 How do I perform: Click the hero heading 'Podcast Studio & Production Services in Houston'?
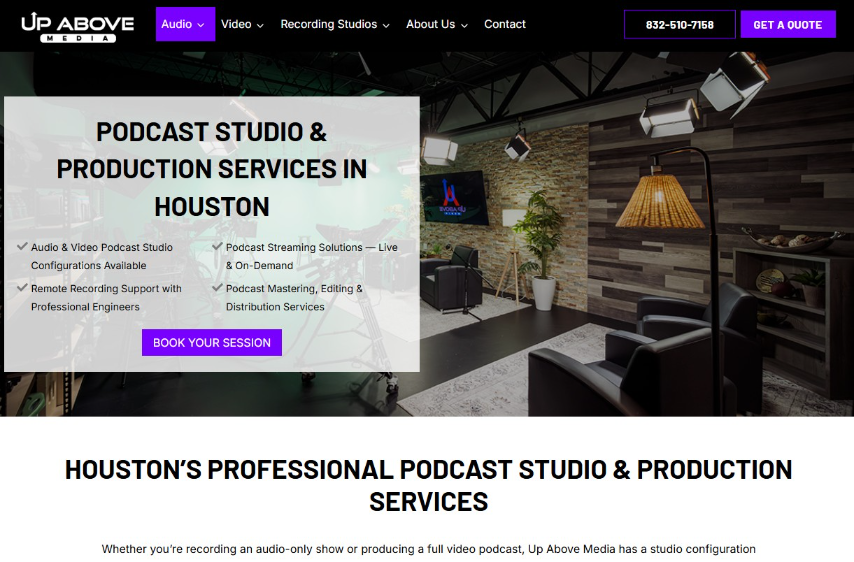coord(212,169)
